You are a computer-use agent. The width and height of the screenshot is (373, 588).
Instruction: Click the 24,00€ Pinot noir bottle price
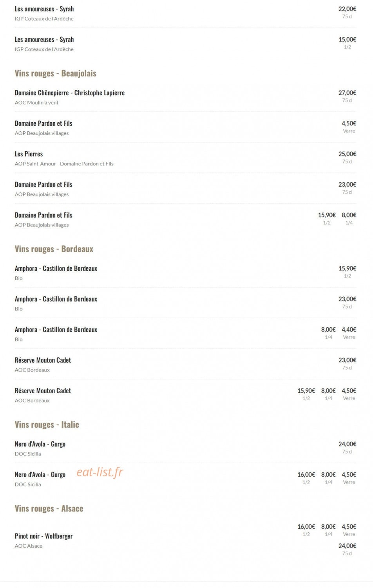coord(347,546)
